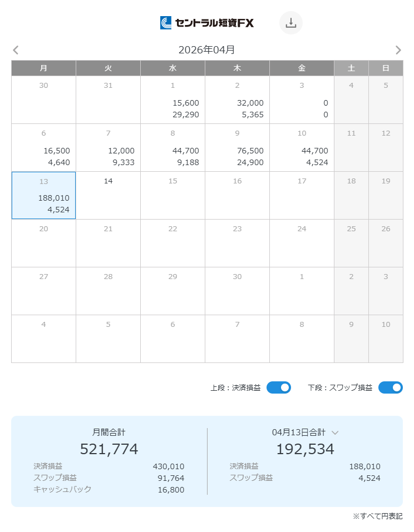This screenshot has height=532, width=414.
Task: Select April 13 calendar cell
Action: click(44, 196)
